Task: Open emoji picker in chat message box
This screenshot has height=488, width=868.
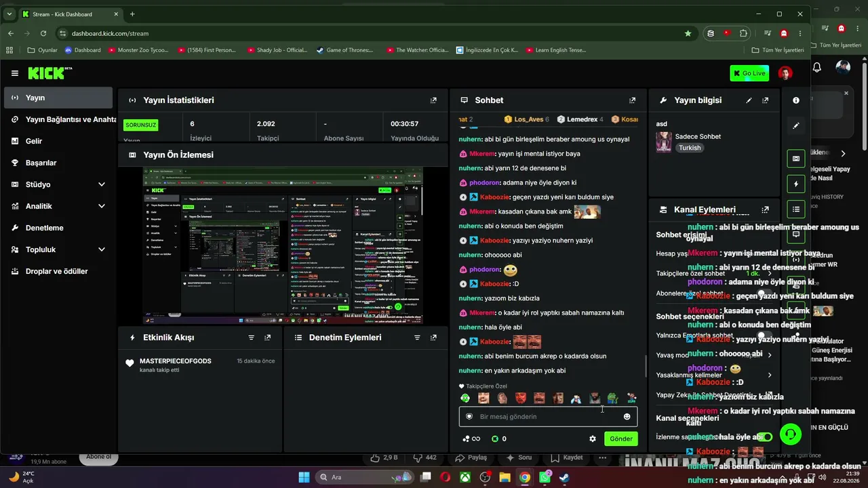Action: click(627, 417)
